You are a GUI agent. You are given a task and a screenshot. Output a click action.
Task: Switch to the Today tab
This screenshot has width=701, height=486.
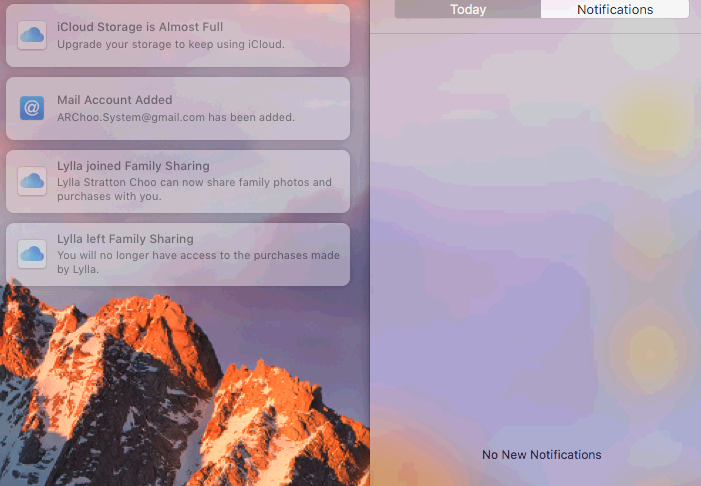point(468,9)
